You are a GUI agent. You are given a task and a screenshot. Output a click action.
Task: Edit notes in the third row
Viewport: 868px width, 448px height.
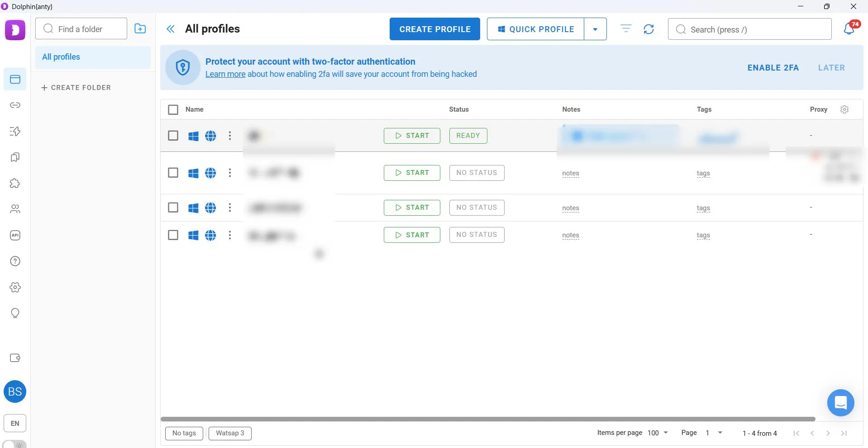point(571,208)
